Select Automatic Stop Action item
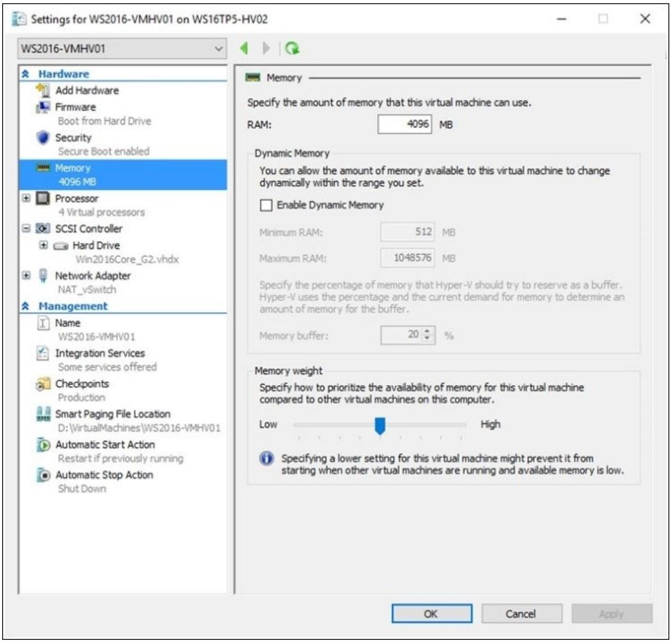The width and height of the screenshot is (672, 642). point(104,475)
